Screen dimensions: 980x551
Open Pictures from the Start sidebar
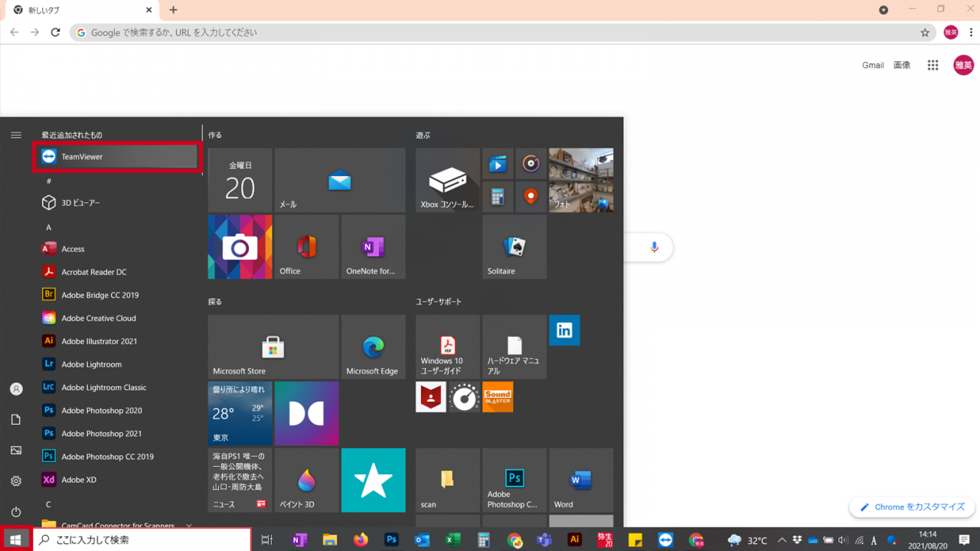click(x=16, y=450)
